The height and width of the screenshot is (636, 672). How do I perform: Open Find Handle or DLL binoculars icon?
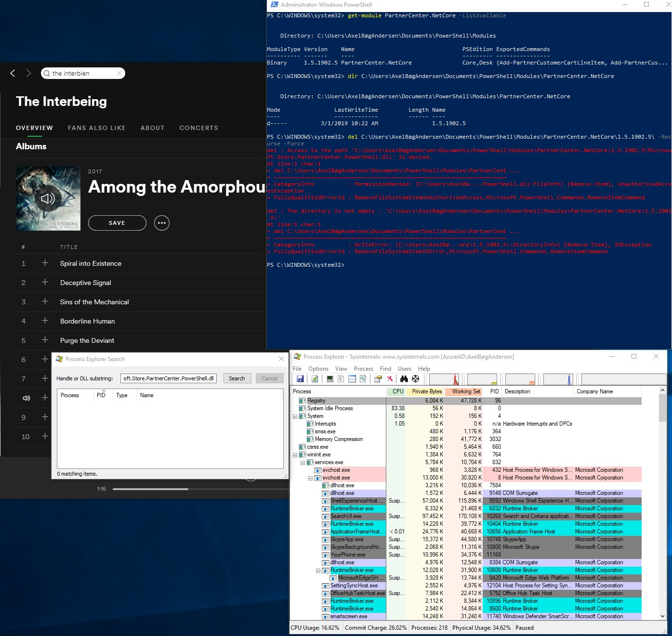[x=404, y=379]
